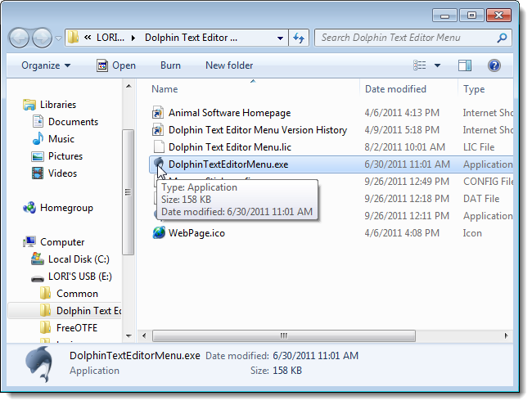Open Computer in navigation pane
The height and width of the screenshot is (405, 532).
click(x=62, y=242)
